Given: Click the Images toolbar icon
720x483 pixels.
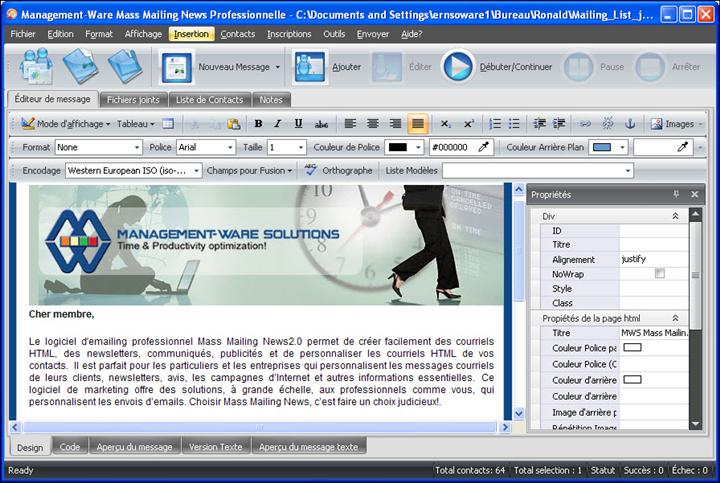Looking at the screenshot, I should click(x=657, y=124).
